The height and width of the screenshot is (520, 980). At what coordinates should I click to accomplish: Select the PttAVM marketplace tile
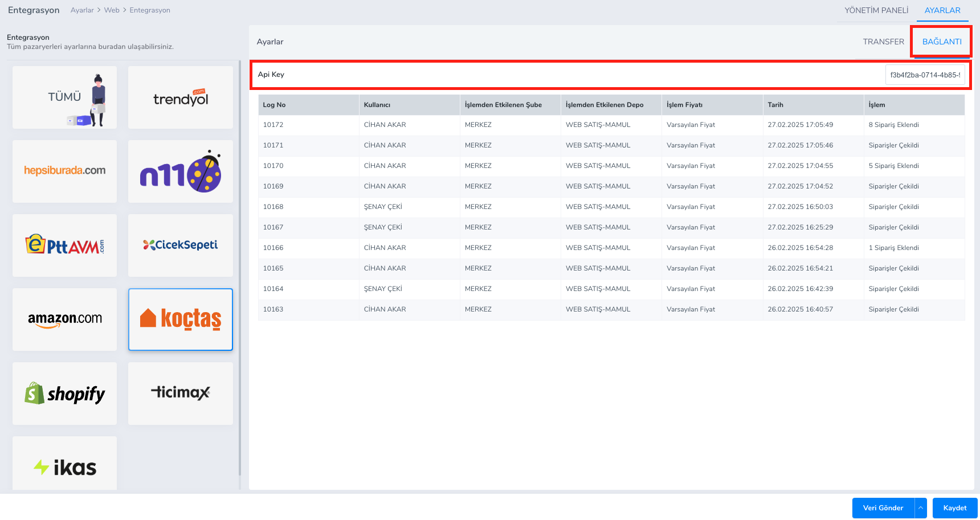(64, 245)
